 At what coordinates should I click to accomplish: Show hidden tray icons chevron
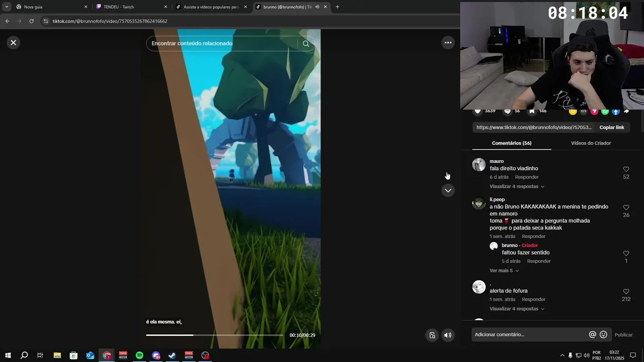pos(562,355)
